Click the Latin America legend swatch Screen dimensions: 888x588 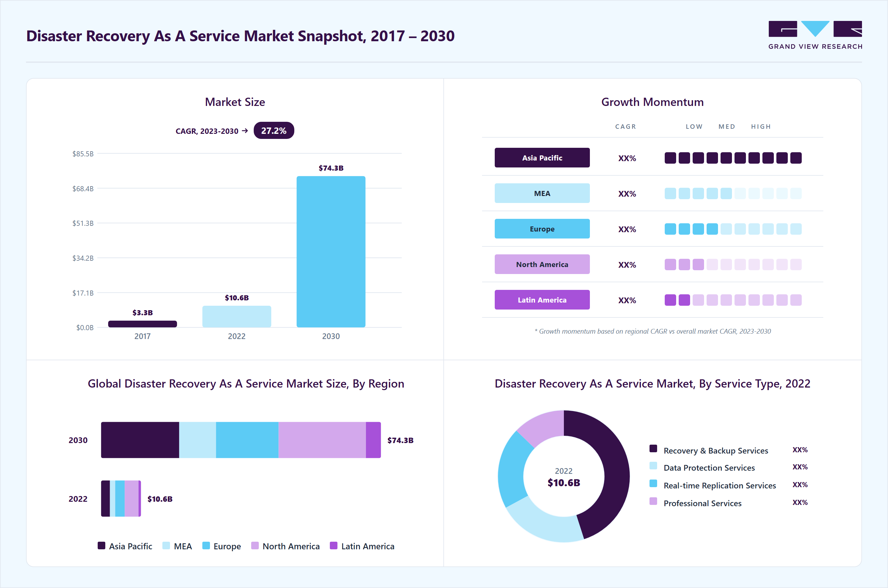coord(333,546)
